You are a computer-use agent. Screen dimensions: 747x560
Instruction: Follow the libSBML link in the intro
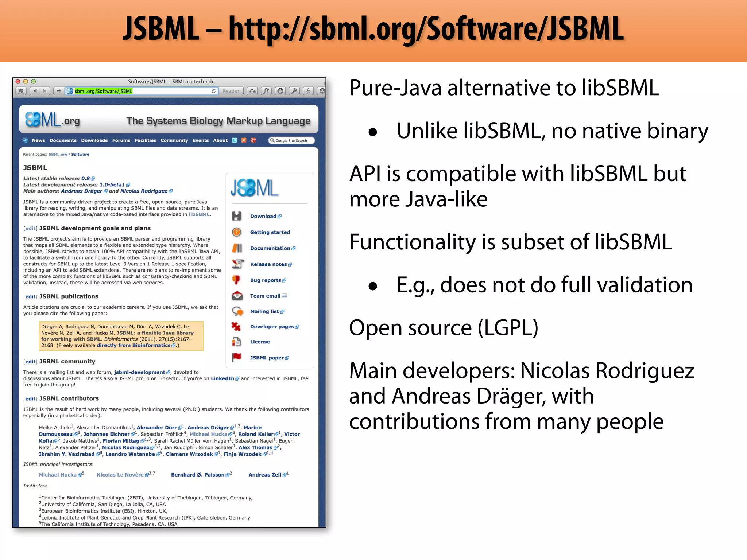[199, 214]
